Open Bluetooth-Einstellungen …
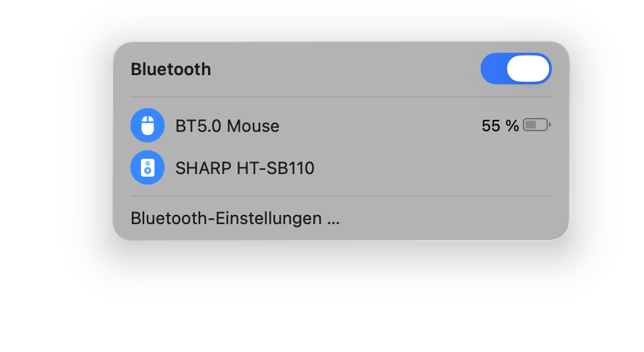Image resolution: width=644 pixels, height=352 pixels. 235,218
